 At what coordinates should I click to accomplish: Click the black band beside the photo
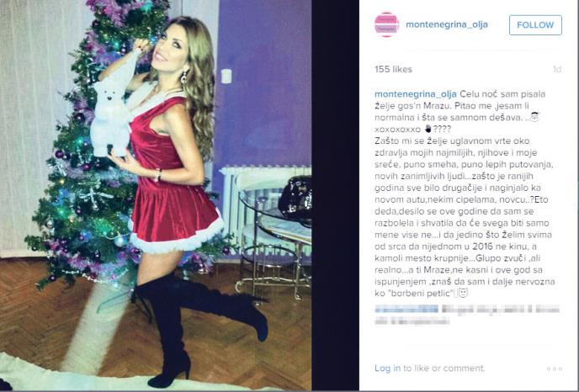click(335, 196)
